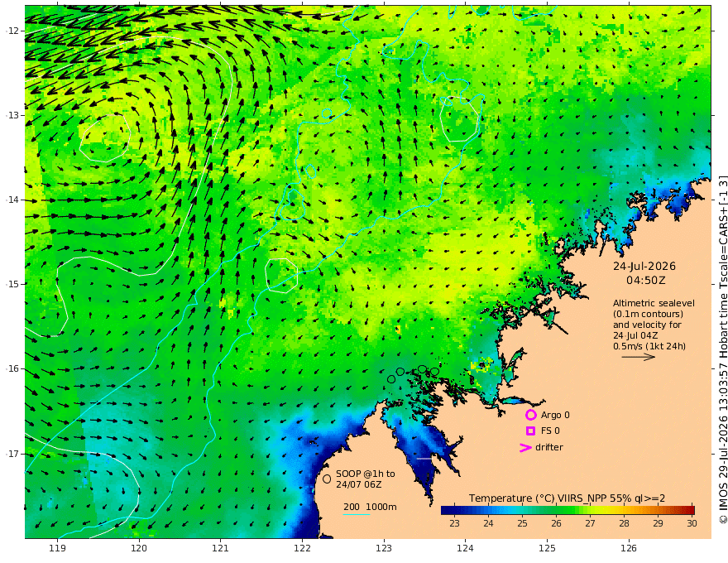Click the 0.5m/s velocity scale arrow
The width and height of the screenshot is (728, 563).
[x=639, y=357]
